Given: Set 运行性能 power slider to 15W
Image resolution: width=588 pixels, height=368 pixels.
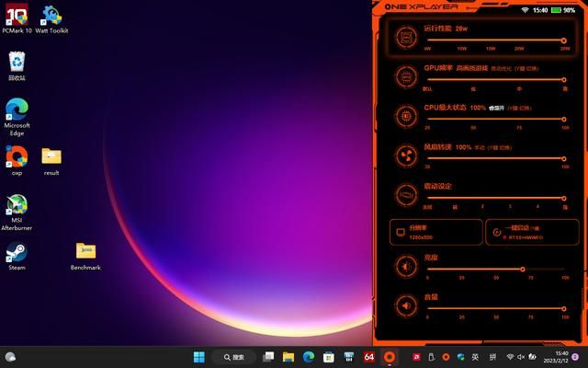Looking at the screenshot, I should pyautogui.click(x=492, y=40).
